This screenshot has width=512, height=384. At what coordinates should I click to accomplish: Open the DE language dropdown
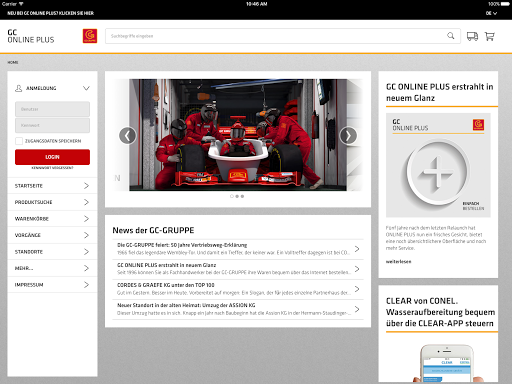tap(491, 13)
